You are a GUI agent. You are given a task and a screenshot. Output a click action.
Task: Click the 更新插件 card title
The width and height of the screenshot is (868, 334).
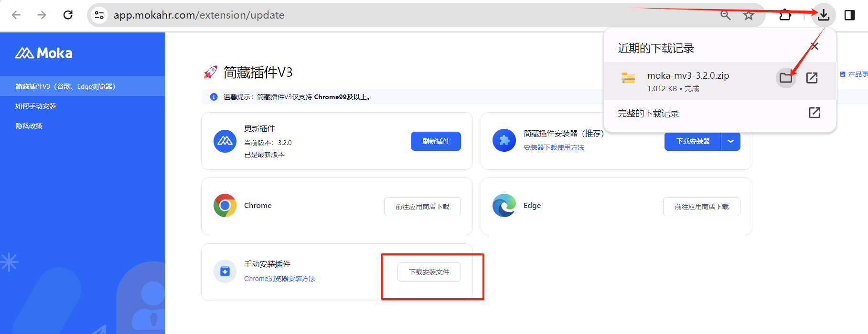[x=259, y=128]
